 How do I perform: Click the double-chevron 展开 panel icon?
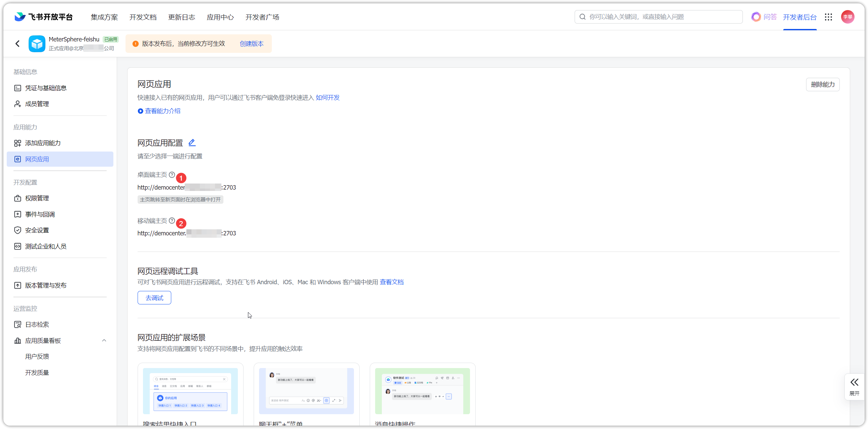point(854,382)
